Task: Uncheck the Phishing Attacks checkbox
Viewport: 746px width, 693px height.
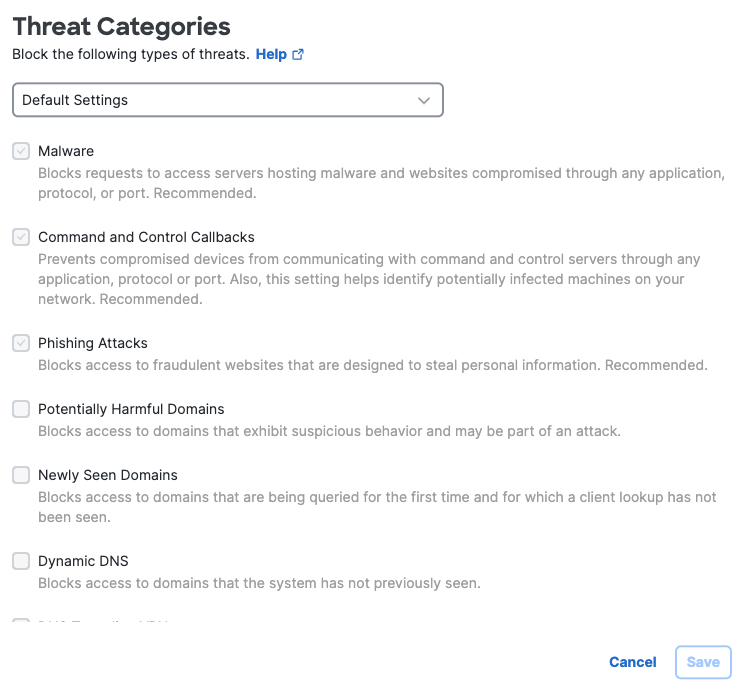Action: 21,343
